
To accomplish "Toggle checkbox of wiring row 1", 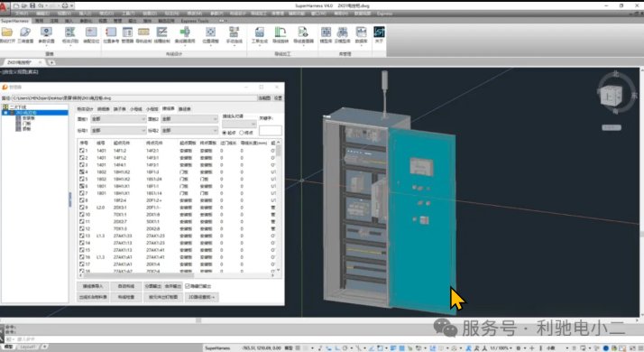I will [x=82, y=151].
